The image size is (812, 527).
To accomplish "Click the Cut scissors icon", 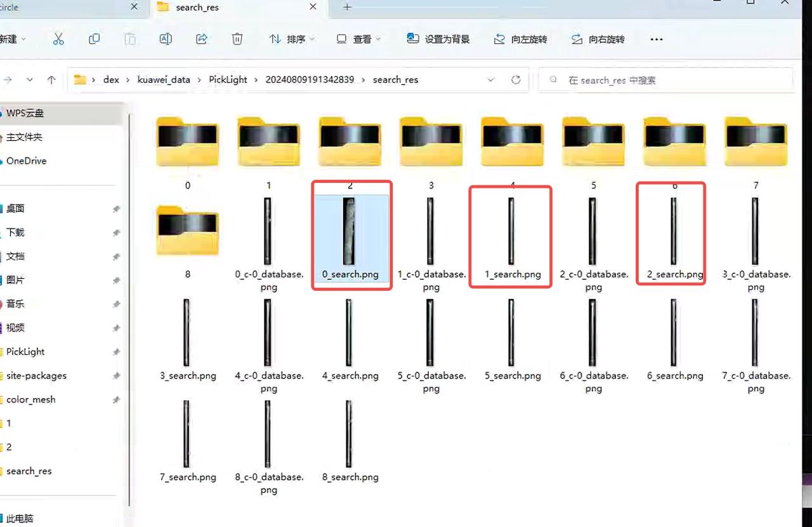I will coord(58,39).
